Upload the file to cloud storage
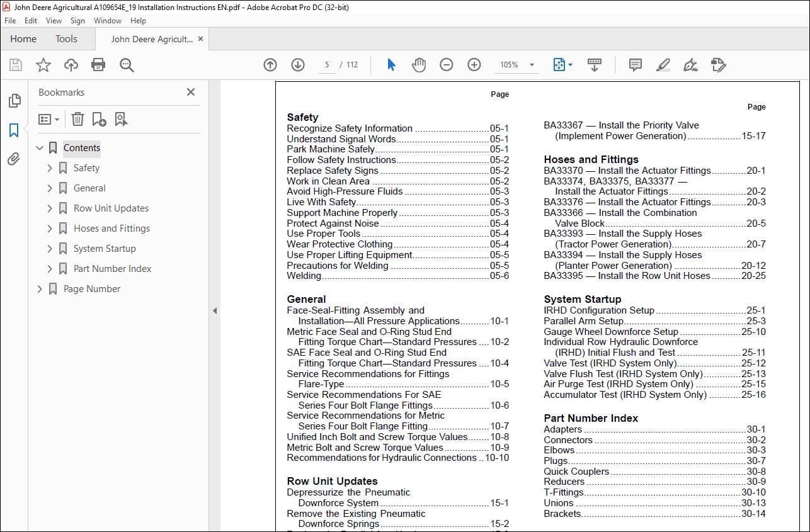Screen dimensions: 810x532 [x=71, y=65]
